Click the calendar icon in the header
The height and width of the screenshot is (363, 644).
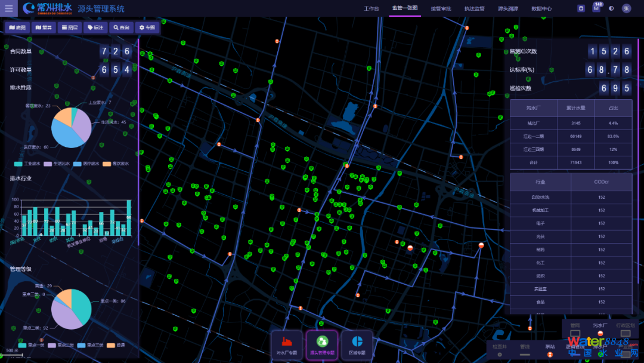click(581, 8)
